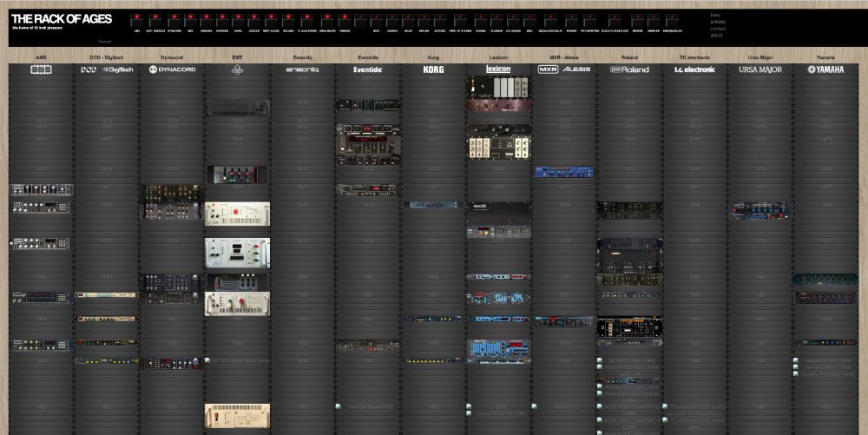
Task: Toggle the EMT filter switch
Action: point(190,21)
